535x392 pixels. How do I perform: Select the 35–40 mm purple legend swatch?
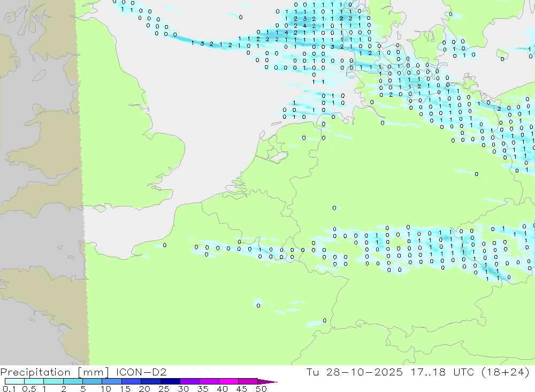pos(209,381)
